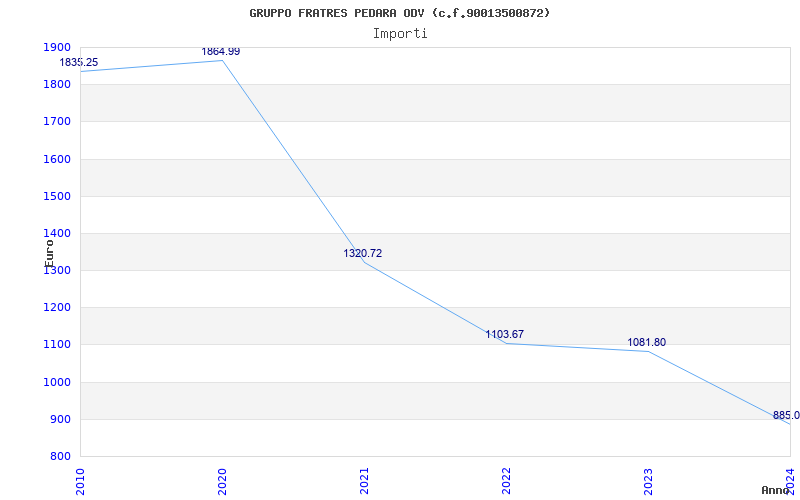Screen dimensions: 800x500
Task: Click the x-axis year 2010
Action: [x=81, y=481]
